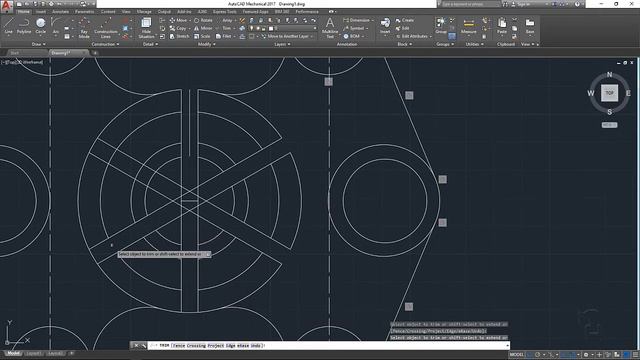Viewport: 640px width, 360px height.
Task: Click the Trim command
Action: [227, 28]
